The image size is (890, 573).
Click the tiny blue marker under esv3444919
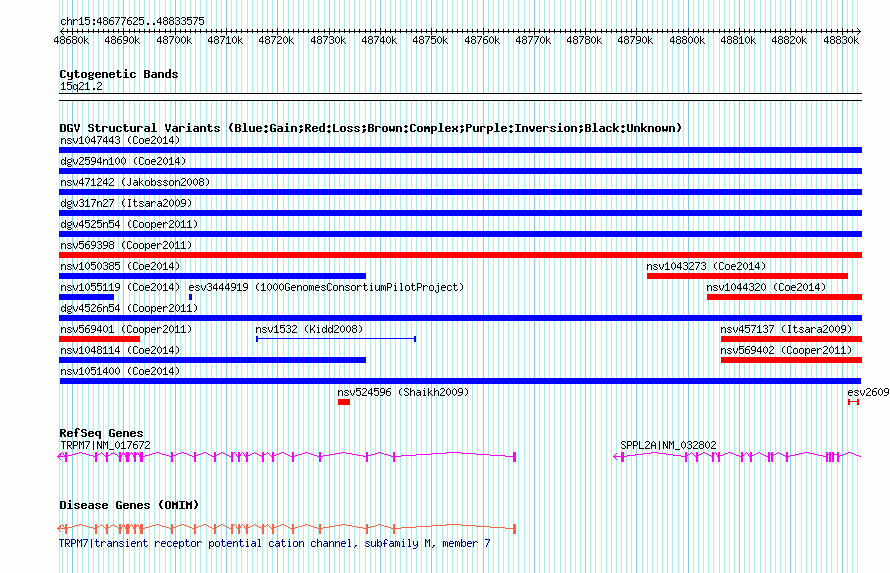pos(190,297)
